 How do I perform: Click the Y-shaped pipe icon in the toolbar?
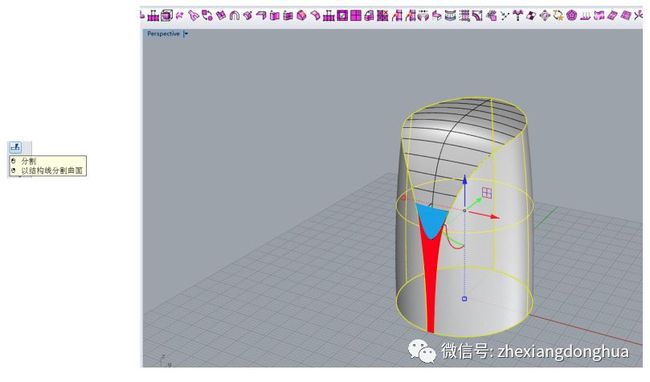pos(194,16)
